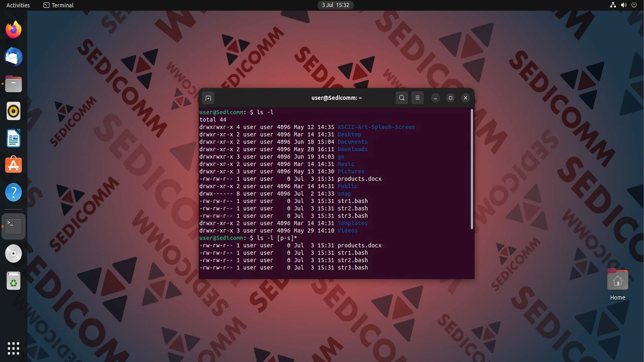Screen dimensions: 644x362
Task: Click str2.bash in the filtered listing
Action: pos(353,260)
